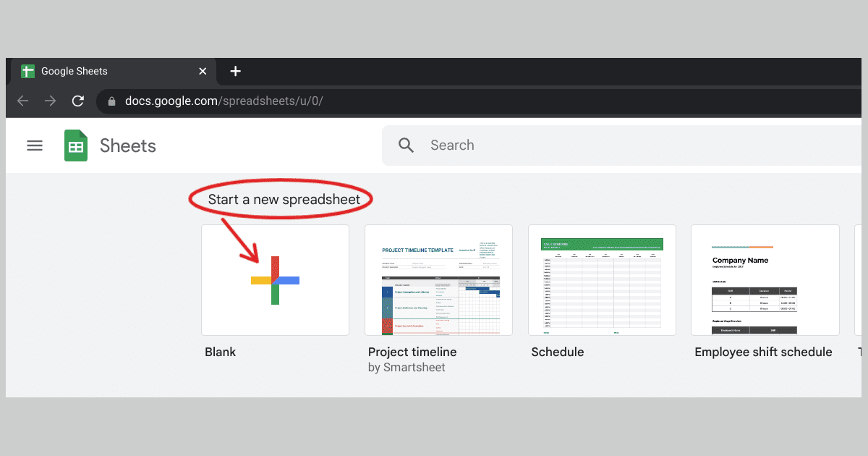868x456 pixels.
Task: Click the Google Sheets tab favicon
Action: click(28, 71)
